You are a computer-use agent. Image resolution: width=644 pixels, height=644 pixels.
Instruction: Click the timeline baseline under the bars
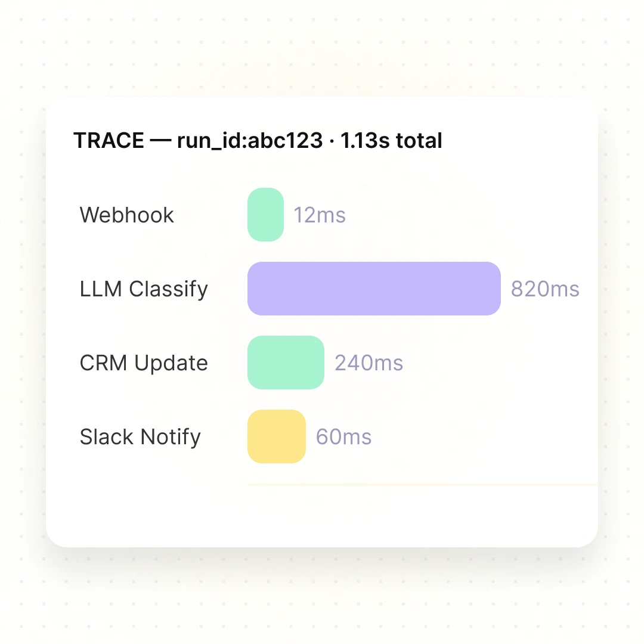[x=422, y=485]
